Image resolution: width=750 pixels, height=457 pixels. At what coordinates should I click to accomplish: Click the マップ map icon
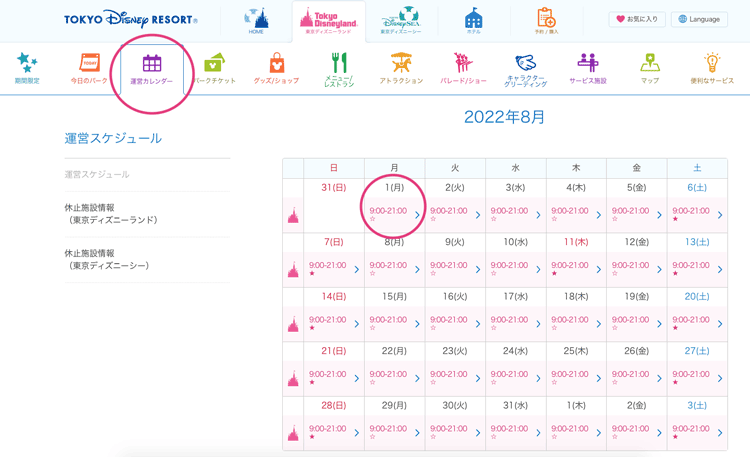point(650,64)
